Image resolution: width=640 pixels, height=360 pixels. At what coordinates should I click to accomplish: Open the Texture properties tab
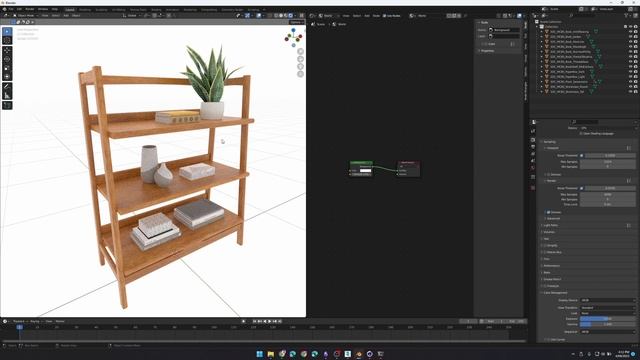533,188
